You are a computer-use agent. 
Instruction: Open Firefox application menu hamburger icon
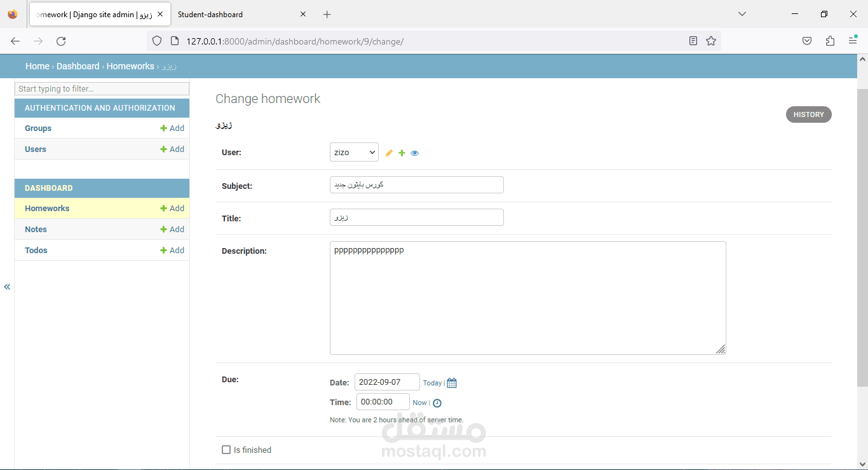click(x=853, y=40)
